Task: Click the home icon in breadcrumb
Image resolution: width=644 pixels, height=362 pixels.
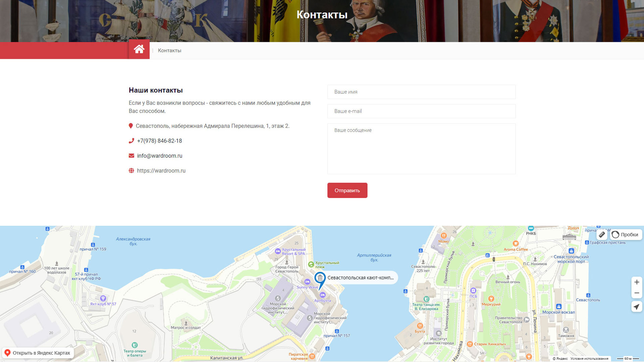Action: click(x=139, y=50)
